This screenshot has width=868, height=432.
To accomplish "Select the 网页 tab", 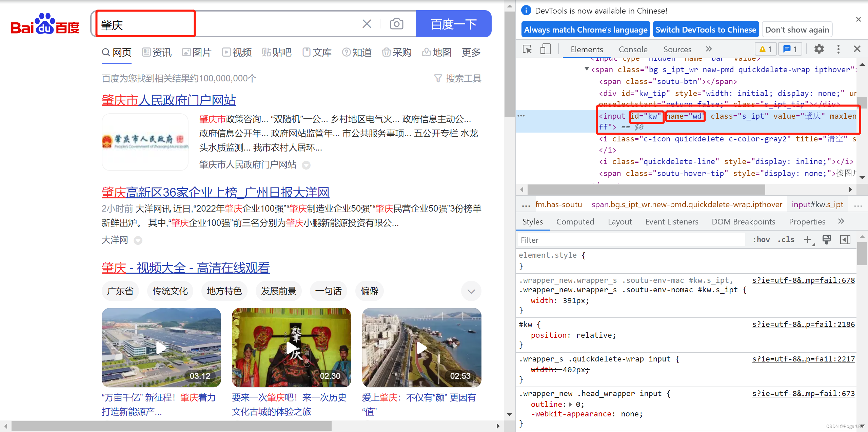I will 117,52.
